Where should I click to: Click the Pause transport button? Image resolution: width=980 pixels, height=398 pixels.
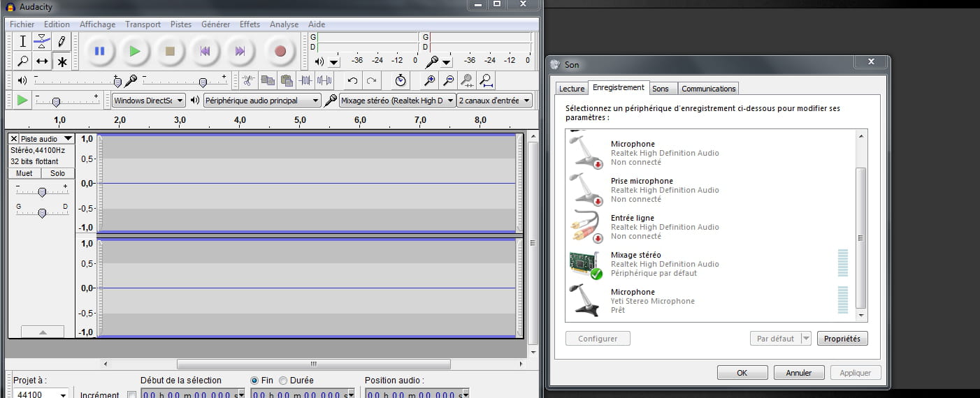99,51
